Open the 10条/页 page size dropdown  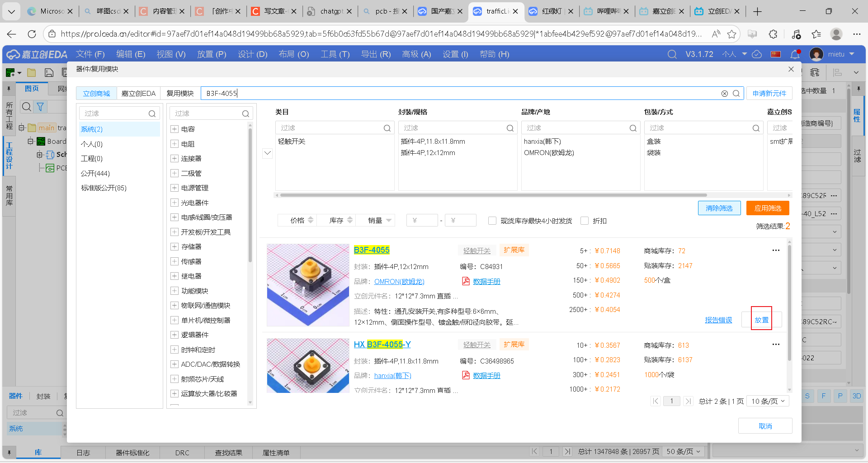tap(767, 401)
